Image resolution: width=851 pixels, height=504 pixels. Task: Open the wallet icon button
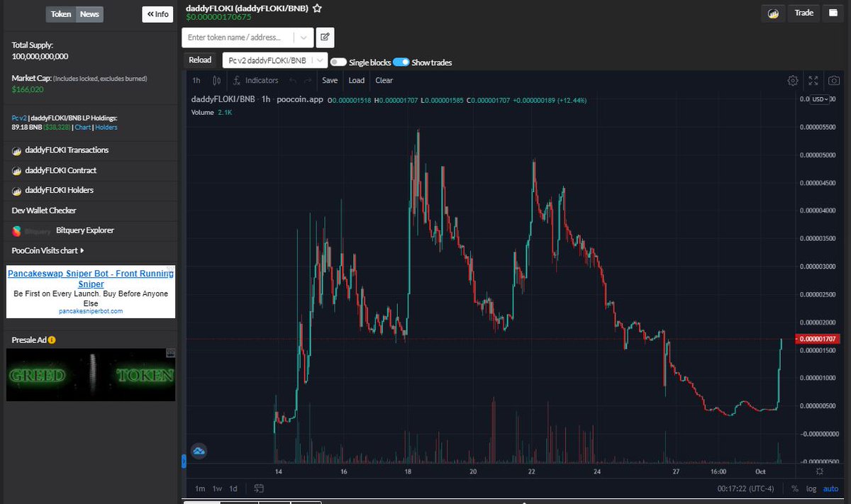click(833, 13)
